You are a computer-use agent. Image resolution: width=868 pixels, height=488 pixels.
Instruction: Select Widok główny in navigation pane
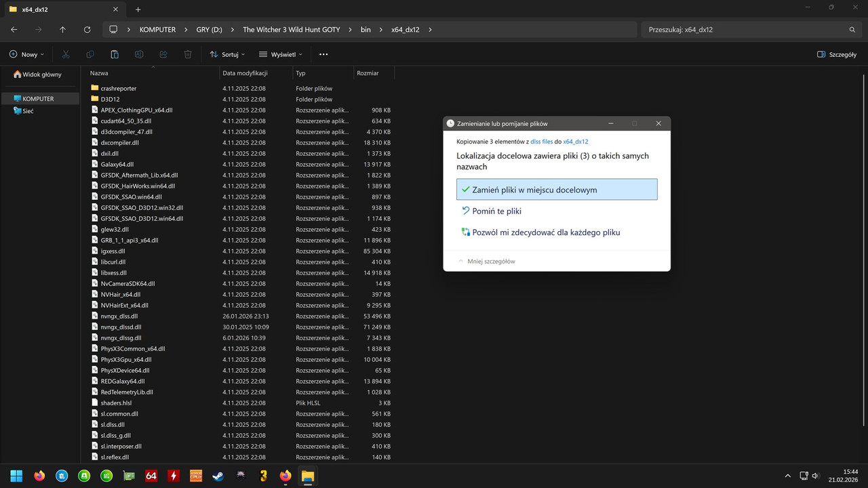(x=41, y=75)
